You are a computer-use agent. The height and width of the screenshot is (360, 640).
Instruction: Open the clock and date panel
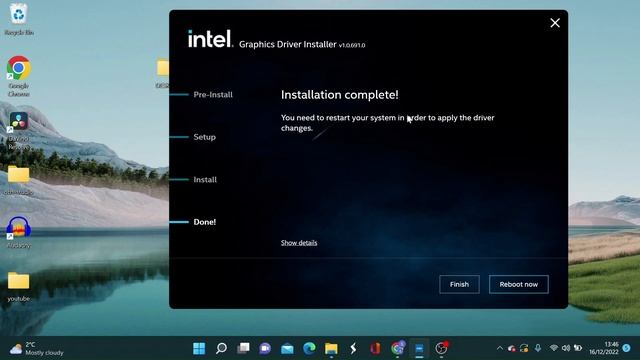click(x=603, y=348)
